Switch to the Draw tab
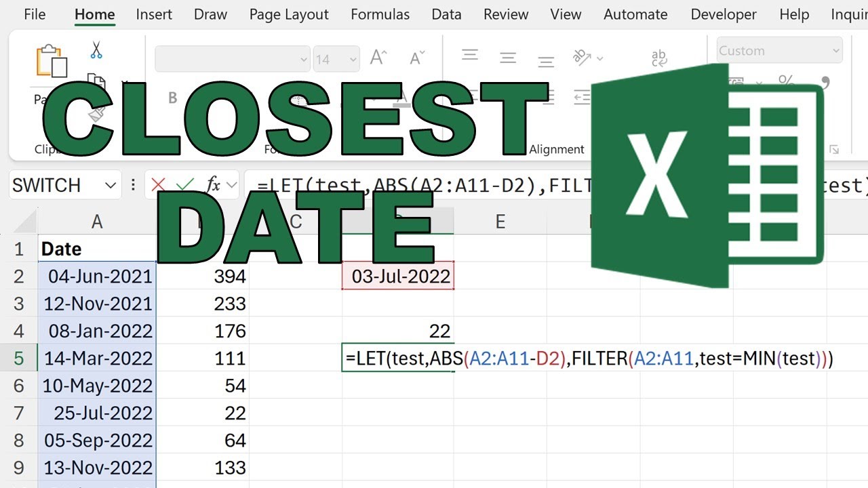 210,14
